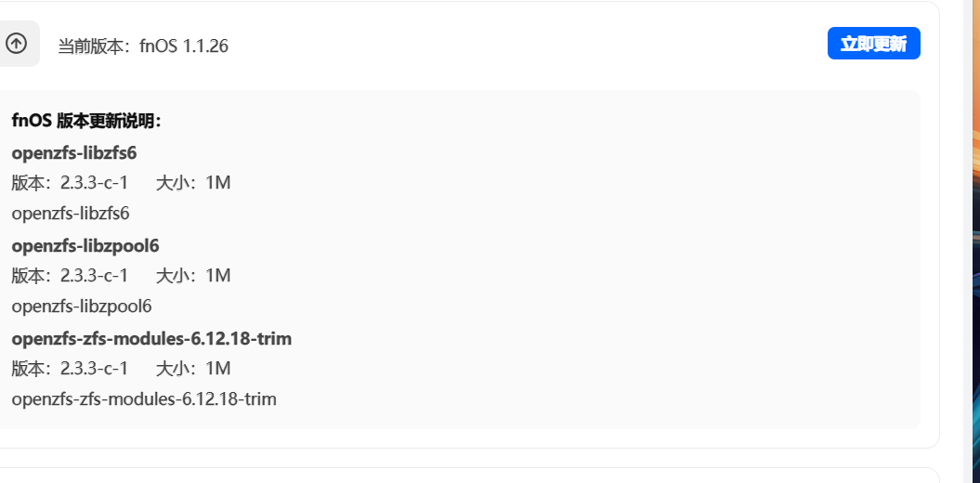Viewport: 980px width, 483px height.
Task: Click blank header space left of 立即更新
Action: pyautogui.click(x=557, y=45)
